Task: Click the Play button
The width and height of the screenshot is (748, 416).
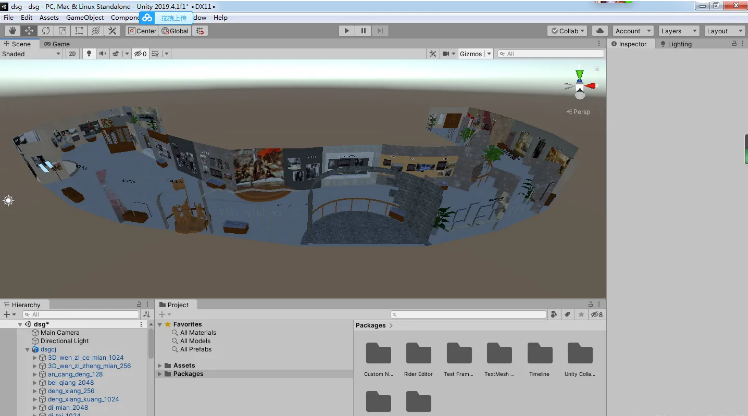Action: (x=346, y=31)
